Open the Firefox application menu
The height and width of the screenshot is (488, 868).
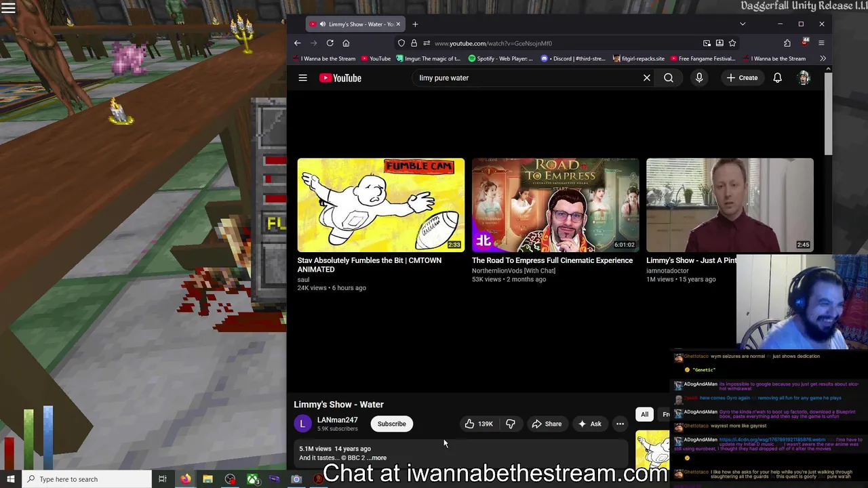click(x=821, y=43)
